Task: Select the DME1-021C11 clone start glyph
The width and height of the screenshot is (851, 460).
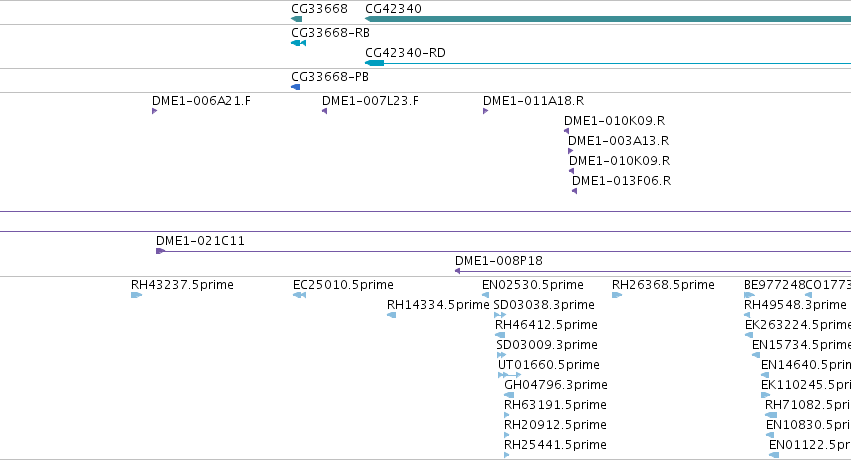Action: coord(160,251)
